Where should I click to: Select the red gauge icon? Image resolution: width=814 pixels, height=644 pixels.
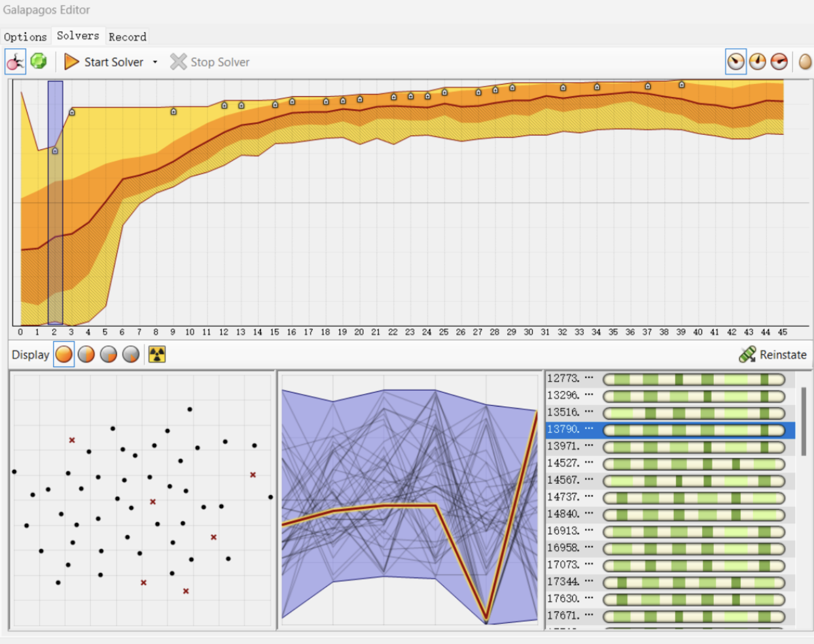click(x=779, y=62)
